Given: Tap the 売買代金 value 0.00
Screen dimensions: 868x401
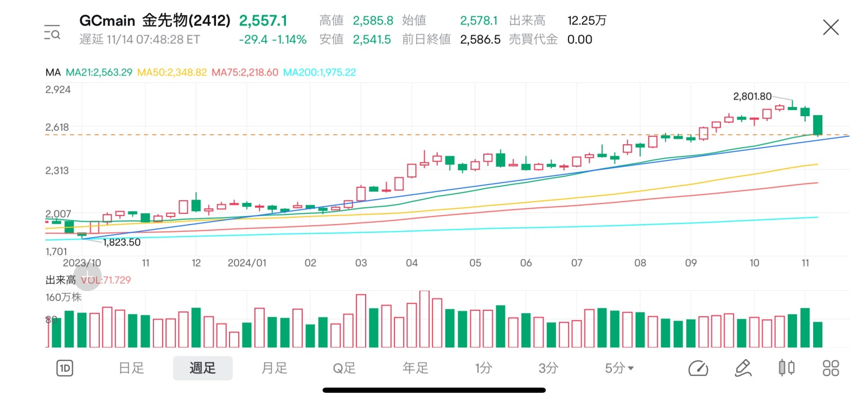Looking at the screenshot, I should (x=579, y=40).
